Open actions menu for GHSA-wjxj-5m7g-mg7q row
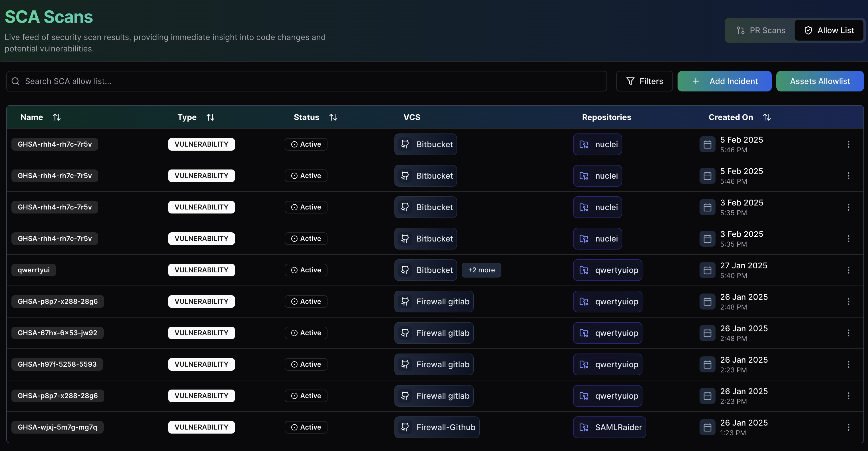The image size is (868, 451). click(x=848, y=427)
